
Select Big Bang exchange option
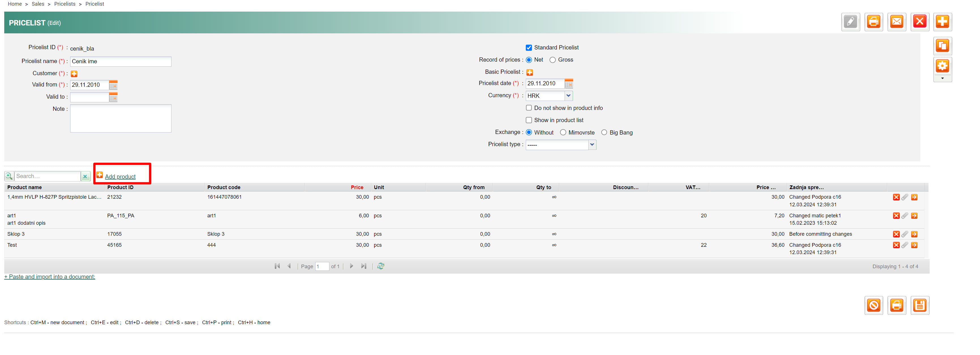[604, 133]
